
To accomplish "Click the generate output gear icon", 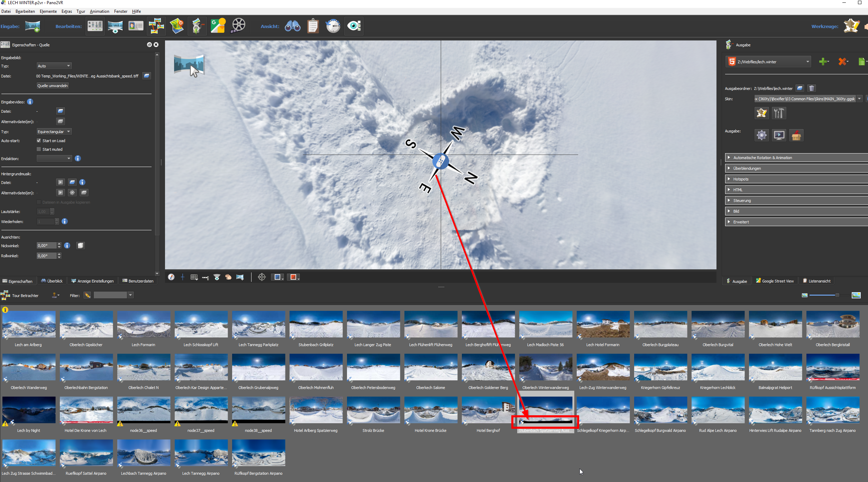I will tap(761, 135).
